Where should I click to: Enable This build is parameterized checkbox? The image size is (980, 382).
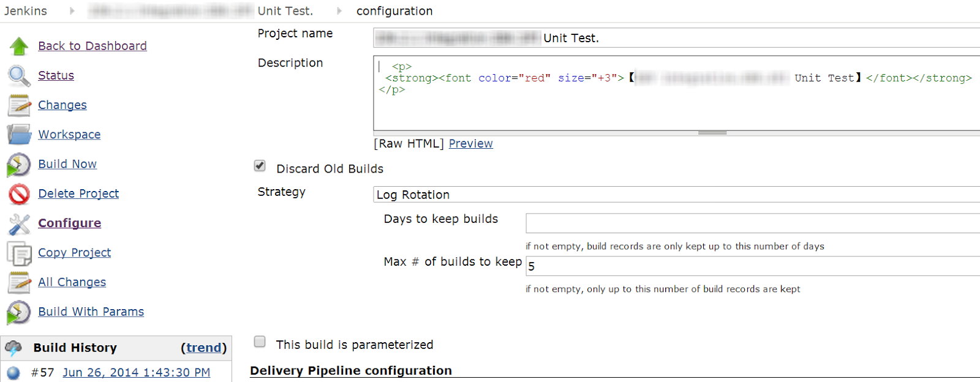click(x=260, y=342)
